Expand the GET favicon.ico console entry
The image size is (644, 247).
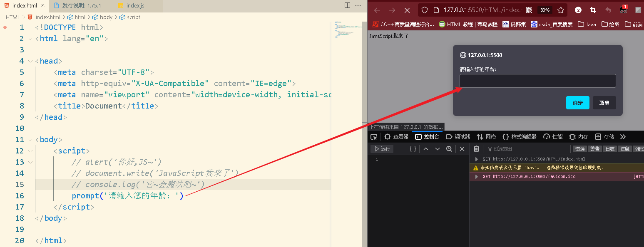pos(477,177)
